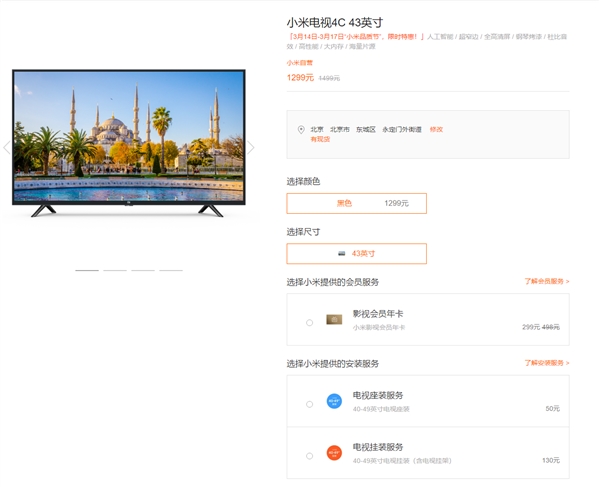Click the 东城区 district text

(366, 129)
